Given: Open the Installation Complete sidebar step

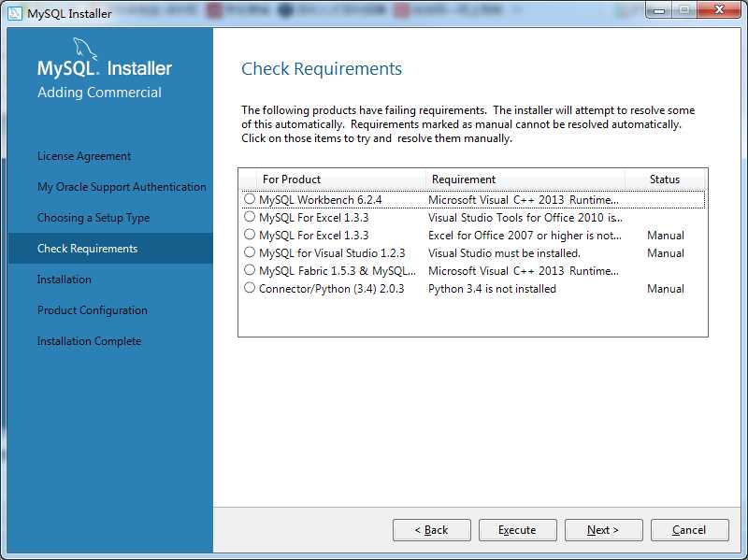Looking at the screenshot, I should (89, 341).
